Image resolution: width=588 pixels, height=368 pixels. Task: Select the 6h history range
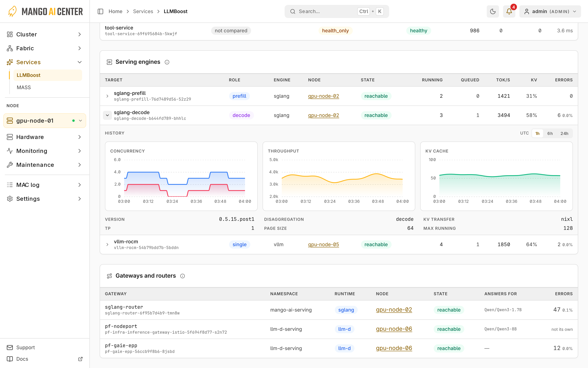550,133
